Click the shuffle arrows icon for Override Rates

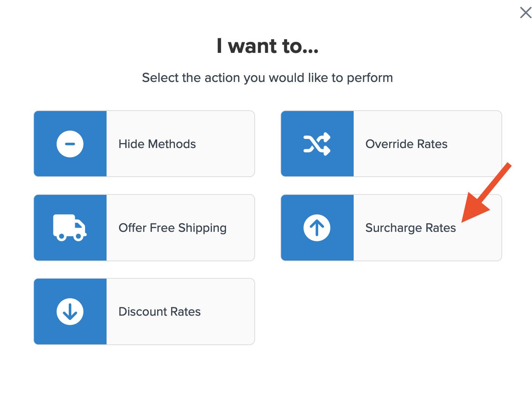317,144
